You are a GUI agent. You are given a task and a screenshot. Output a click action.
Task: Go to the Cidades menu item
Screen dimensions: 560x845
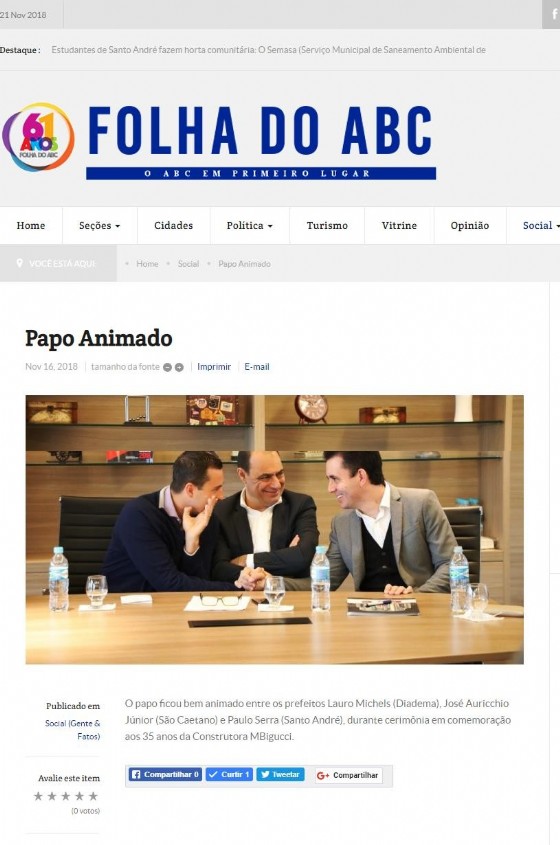[x=174, y=225]
